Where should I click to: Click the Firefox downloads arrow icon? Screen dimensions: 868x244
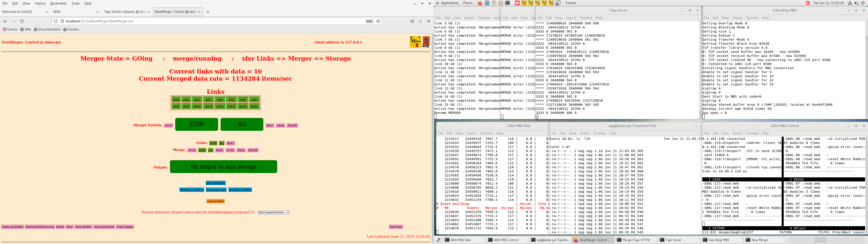pos(420,21)
